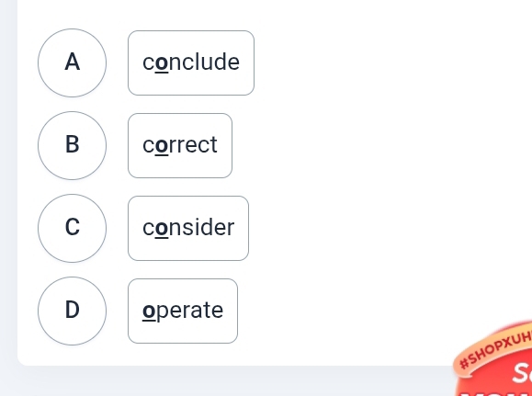The height and width of the screenshot is (396, 532).
Task: Click the underlined "o" in correct
Action: [x=162, y=145]
